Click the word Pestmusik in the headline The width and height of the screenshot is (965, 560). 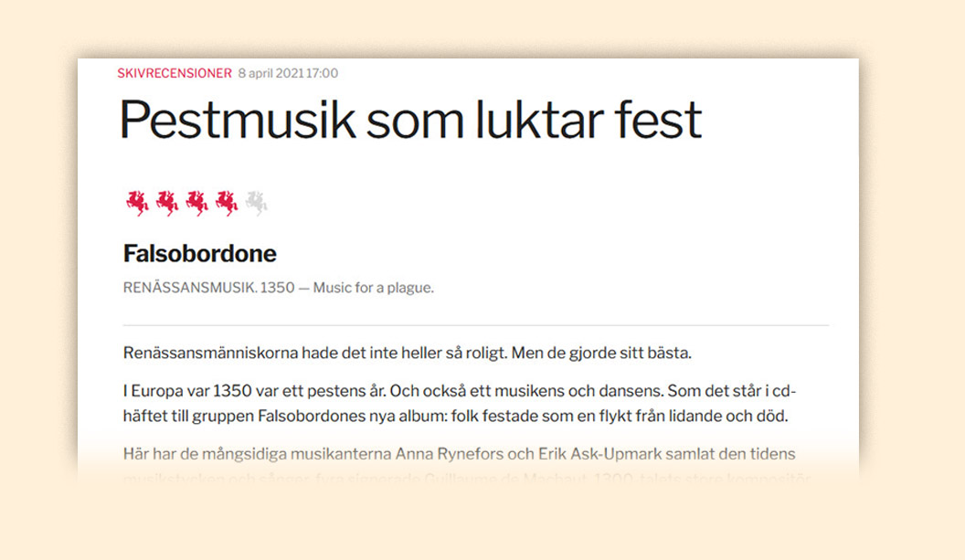pyautogui.click(x=238, y=120)
